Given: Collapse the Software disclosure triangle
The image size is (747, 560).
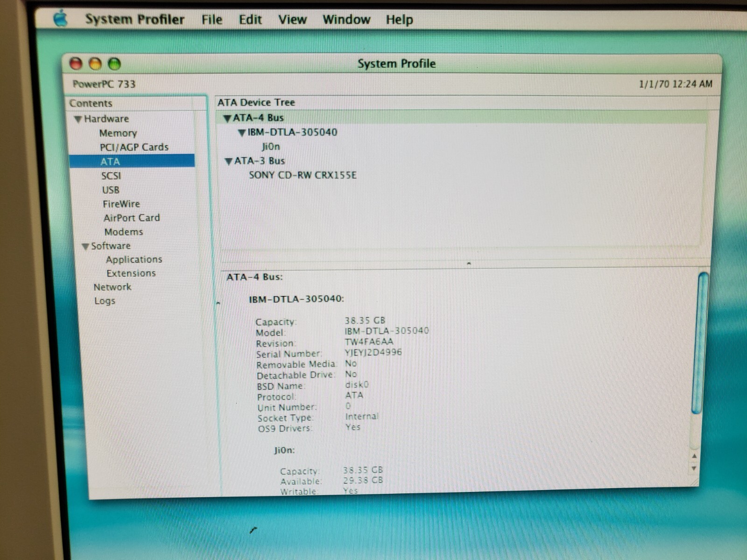Looking at the screenshot, I should pyautogui.click(x=85, y=246).
